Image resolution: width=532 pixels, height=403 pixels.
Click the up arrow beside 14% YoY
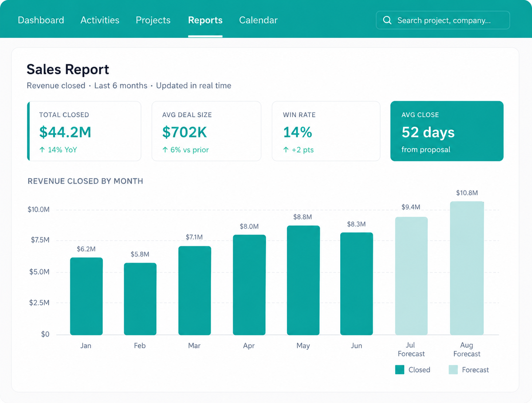pos(42,149)
